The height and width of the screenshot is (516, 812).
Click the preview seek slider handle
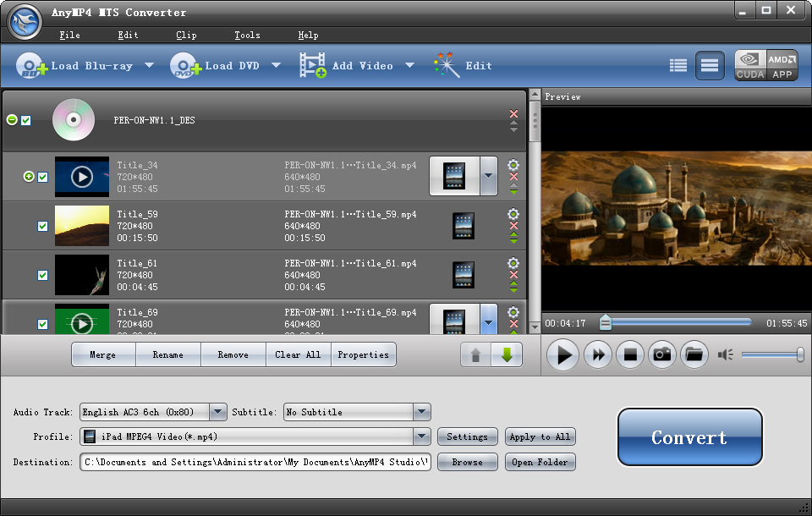coord(605,323)
